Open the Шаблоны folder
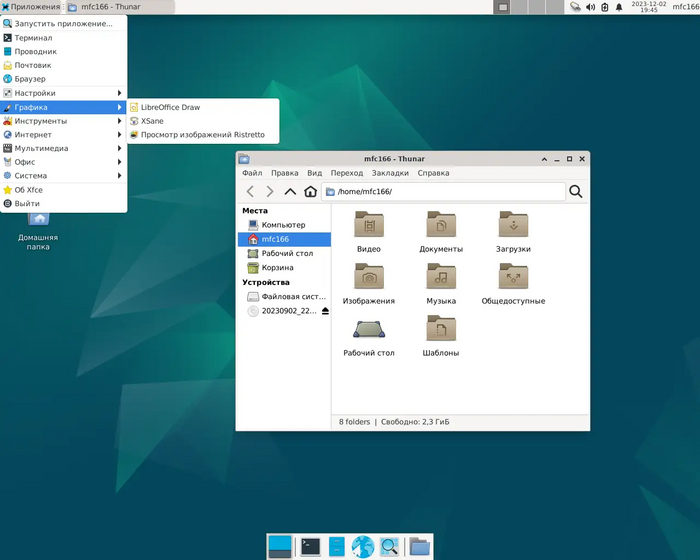Image resolution: width=700 pixels, height=560 pixels. coord(441,336)
